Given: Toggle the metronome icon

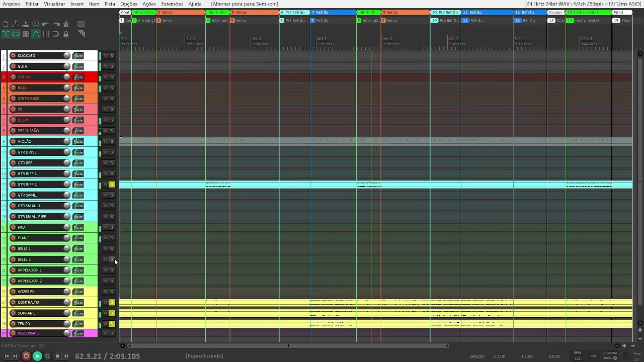Looking at the screenshot, I should click(66, 24).
